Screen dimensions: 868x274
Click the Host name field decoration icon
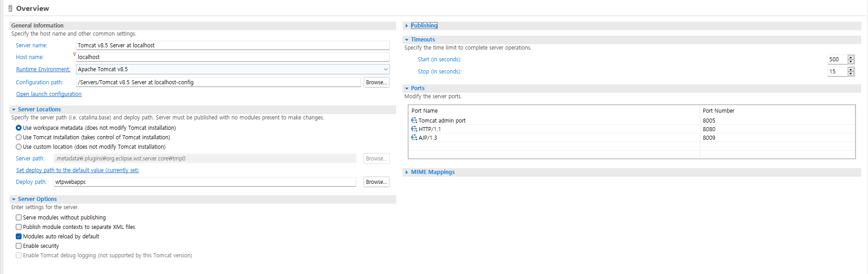pos(74,54)
